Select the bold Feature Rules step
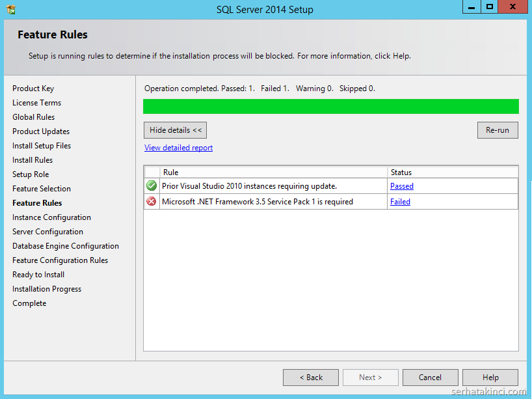This screenshot has width=532, height=399. (x=37, y=202)
